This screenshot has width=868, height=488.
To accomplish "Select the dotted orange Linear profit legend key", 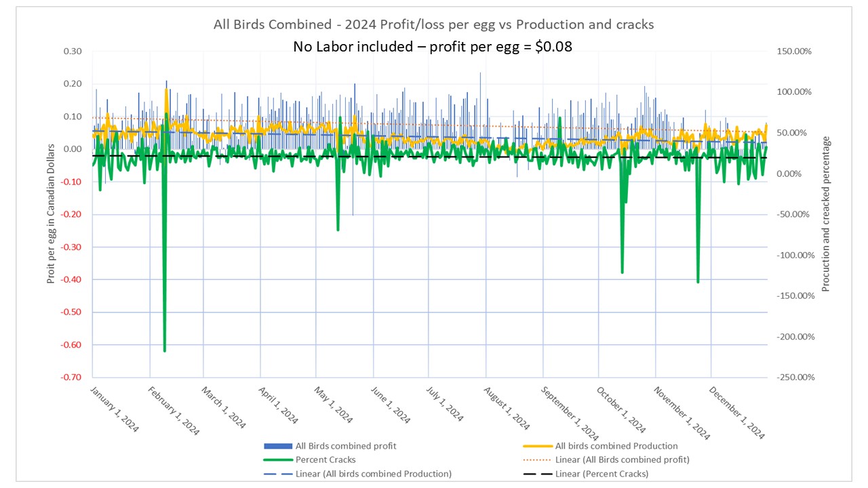I will click(535, 460).
